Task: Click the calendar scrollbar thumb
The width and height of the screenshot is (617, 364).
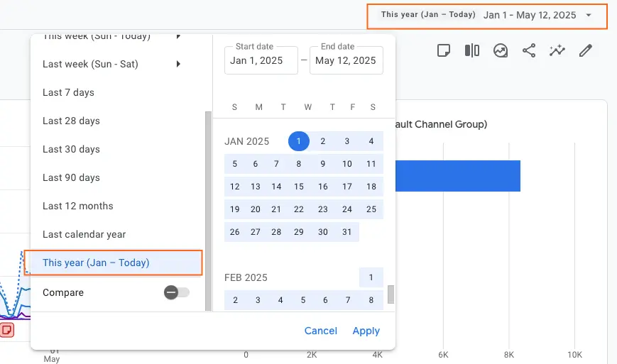Action: point(391,294)
